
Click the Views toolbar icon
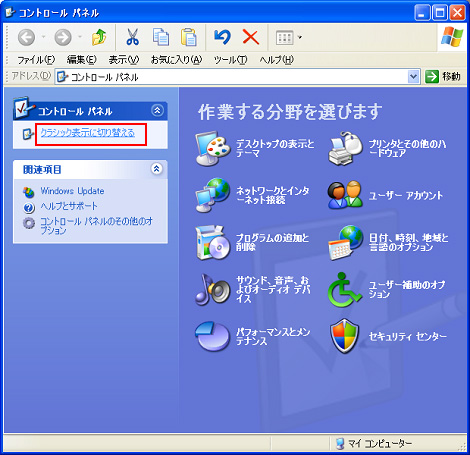284,37
